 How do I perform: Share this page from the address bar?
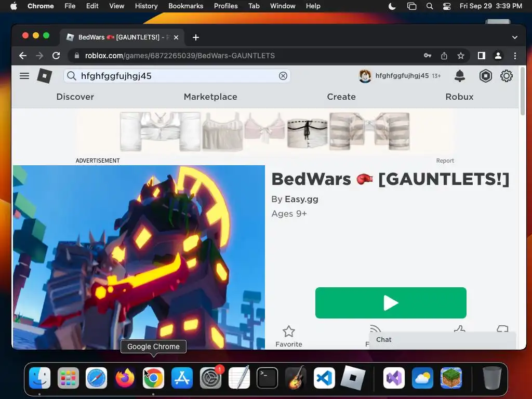click(444, 56)
